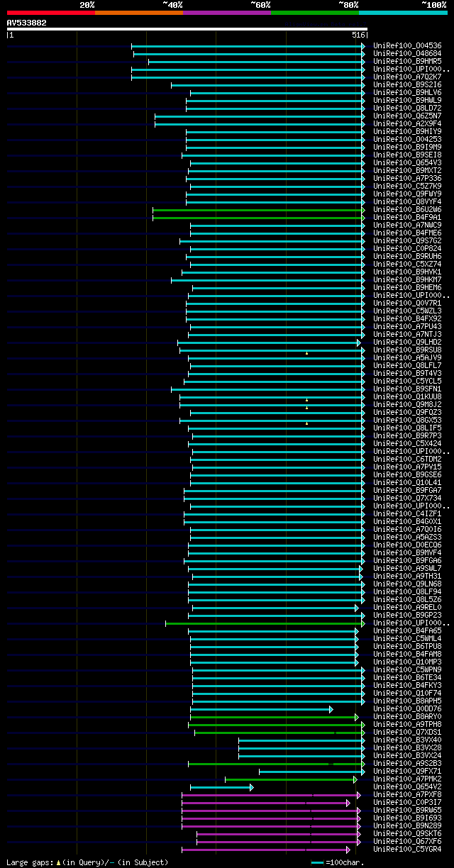Select the UniRef100_B4FX92 label
The height and width of the screenshot is (868, 454).
pos(407,319)
